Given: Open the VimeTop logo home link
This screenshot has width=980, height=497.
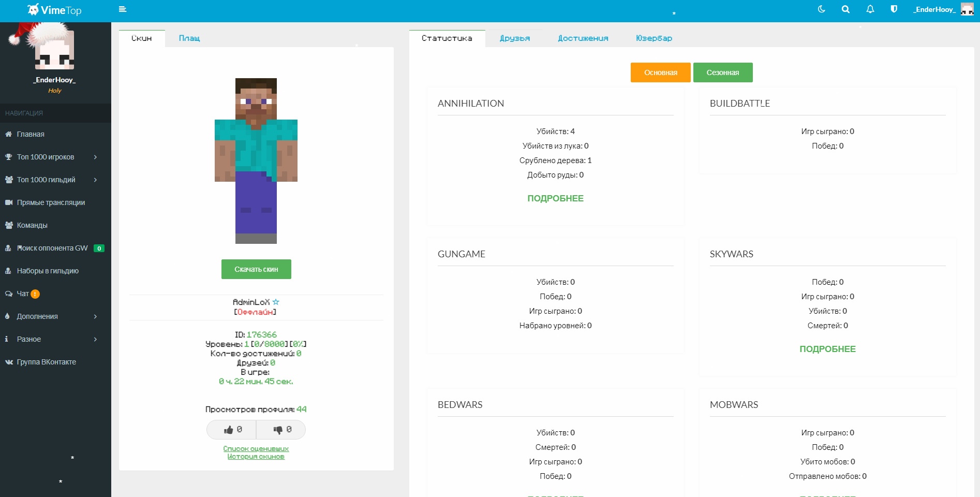Looking at the screenshot, I should (x=54, y=10).
